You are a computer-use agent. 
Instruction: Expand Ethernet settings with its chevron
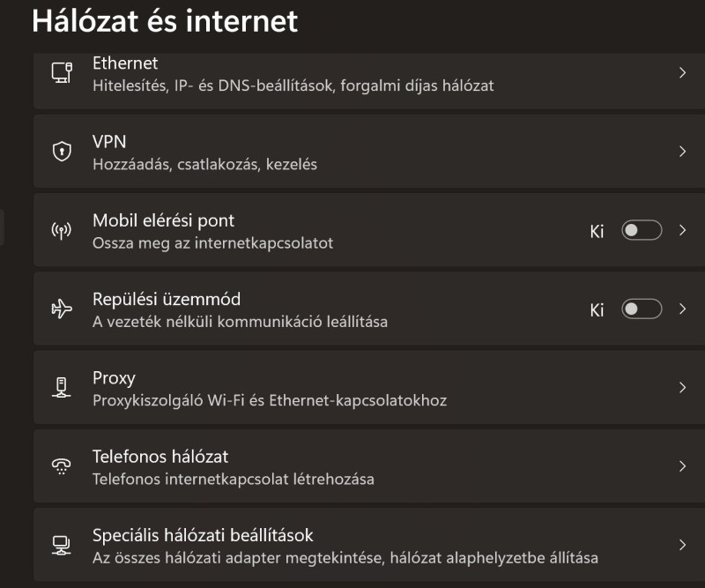[x=682, y=73]
